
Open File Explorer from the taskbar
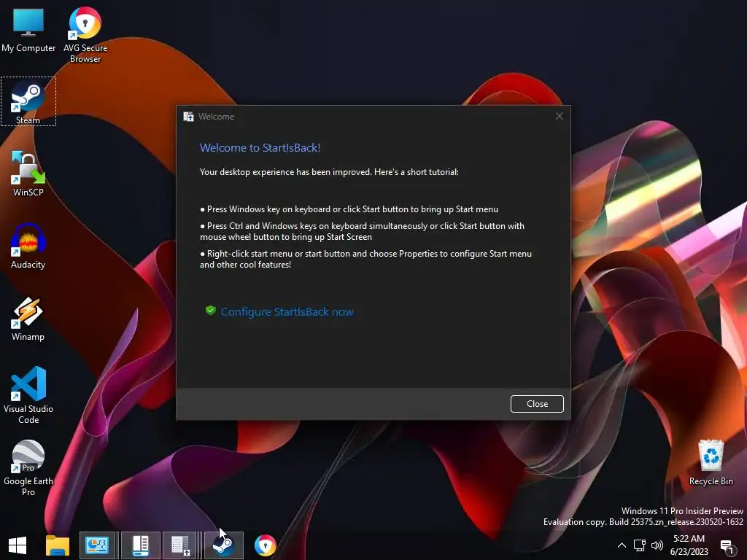point(58,545)
